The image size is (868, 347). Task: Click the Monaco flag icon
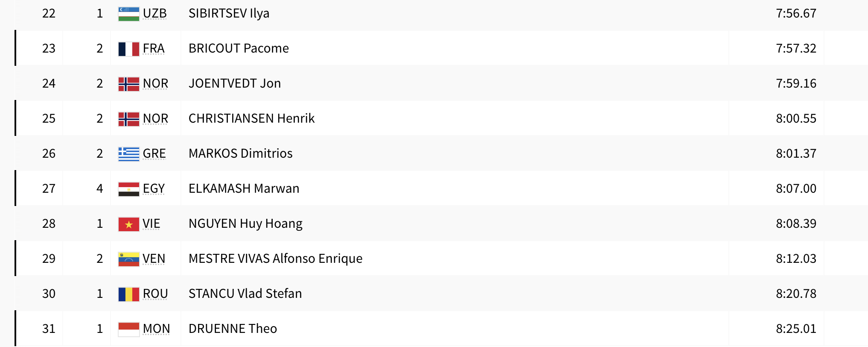point(128,329)
